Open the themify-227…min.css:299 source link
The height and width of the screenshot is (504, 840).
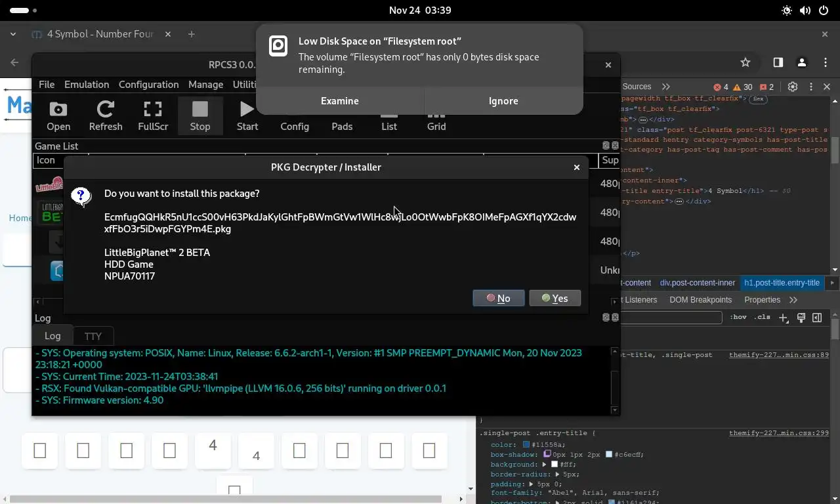coord(779,433)
